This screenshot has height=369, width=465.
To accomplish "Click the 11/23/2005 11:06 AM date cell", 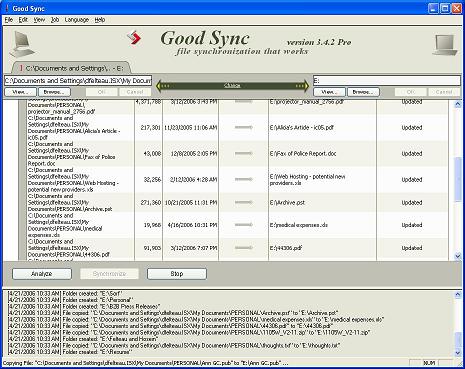I will tap(191, 127).
